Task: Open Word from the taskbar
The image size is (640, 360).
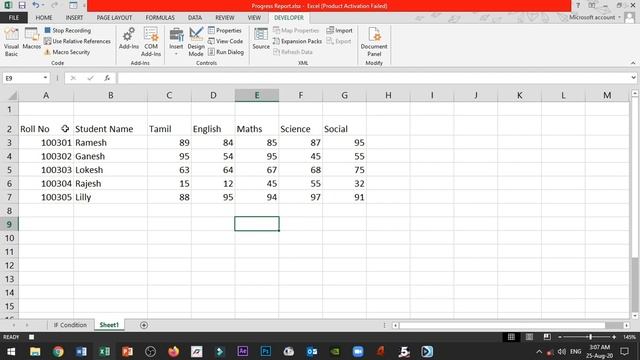Action: [x=81, y=351]
